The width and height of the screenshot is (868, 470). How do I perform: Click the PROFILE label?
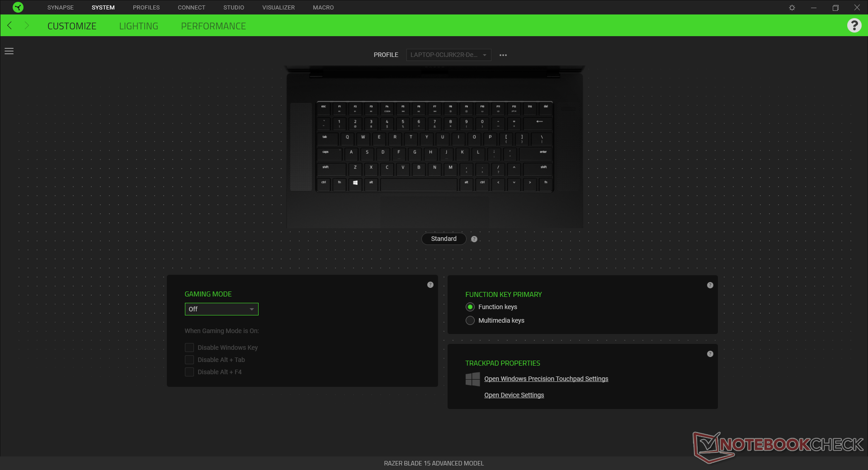pos(386,55)
